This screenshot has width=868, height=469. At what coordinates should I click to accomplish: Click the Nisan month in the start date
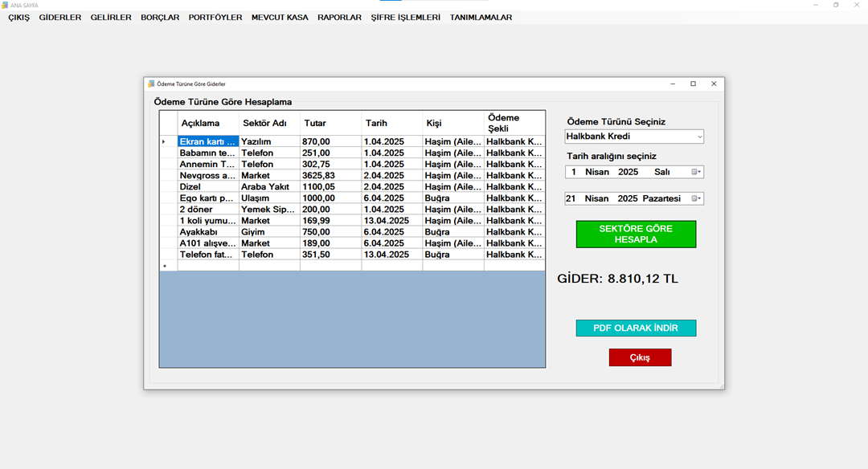[596, 172]
